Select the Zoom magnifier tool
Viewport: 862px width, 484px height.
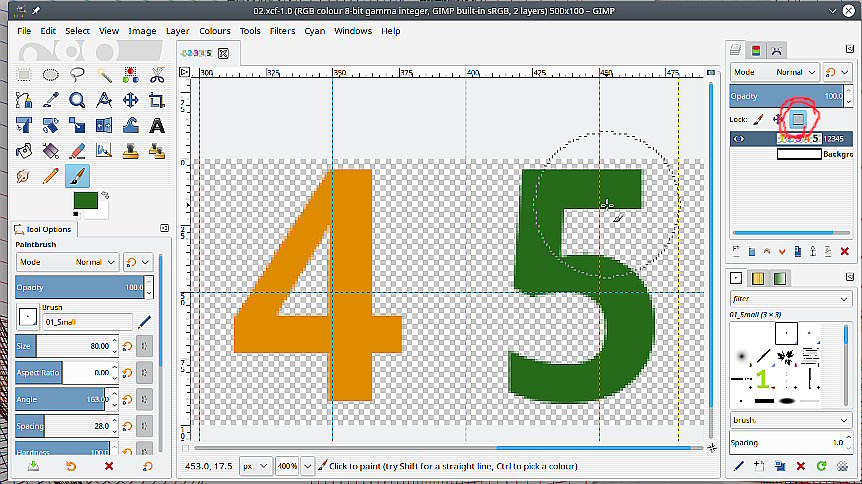coord(77,100)
